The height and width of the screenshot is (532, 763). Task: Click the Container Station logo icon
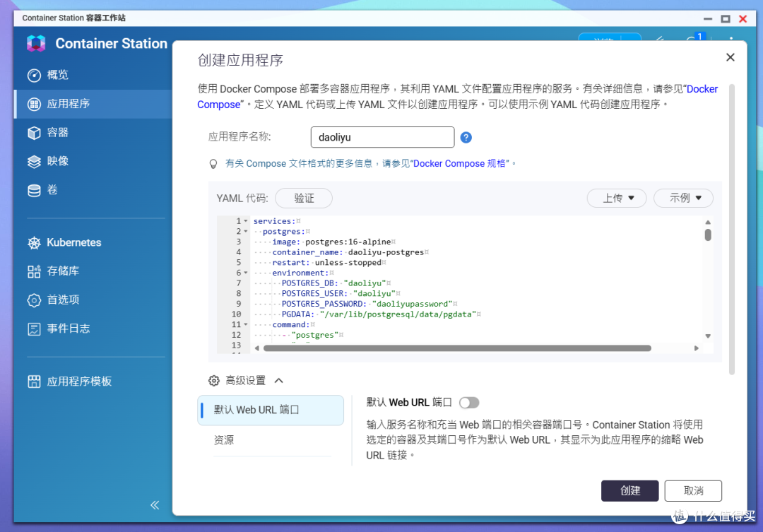pos(36,43)
